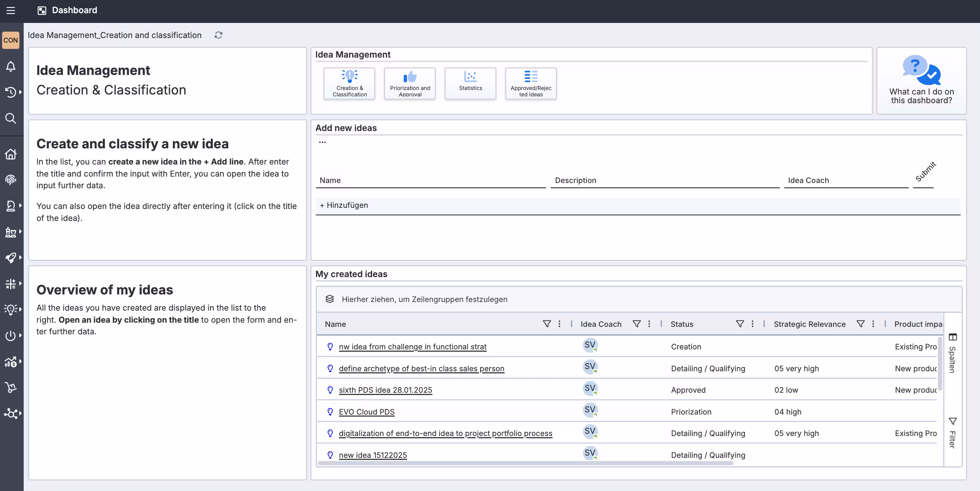The width and height of the screenshot is (980, 491).
Task: Open the hamburger menu at top left
Action: click(x=10, y=10)
